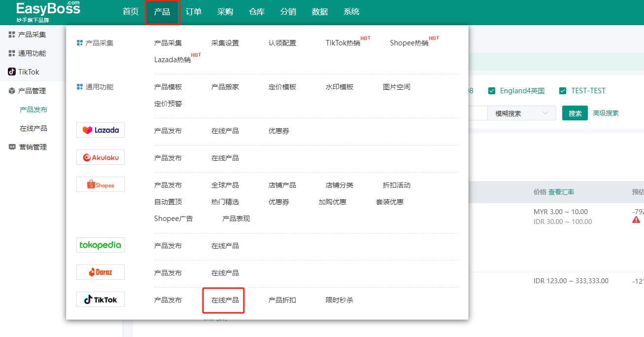Open the 数据 top navigation menu
The width and height of the screenshot is (644, 337).
(x=320, y=12)
